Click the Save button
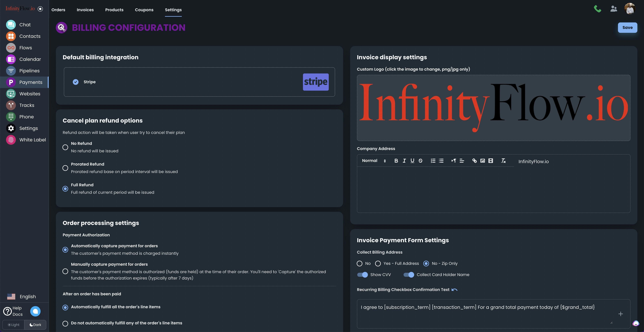644x332 pixels. pos(628,27)
